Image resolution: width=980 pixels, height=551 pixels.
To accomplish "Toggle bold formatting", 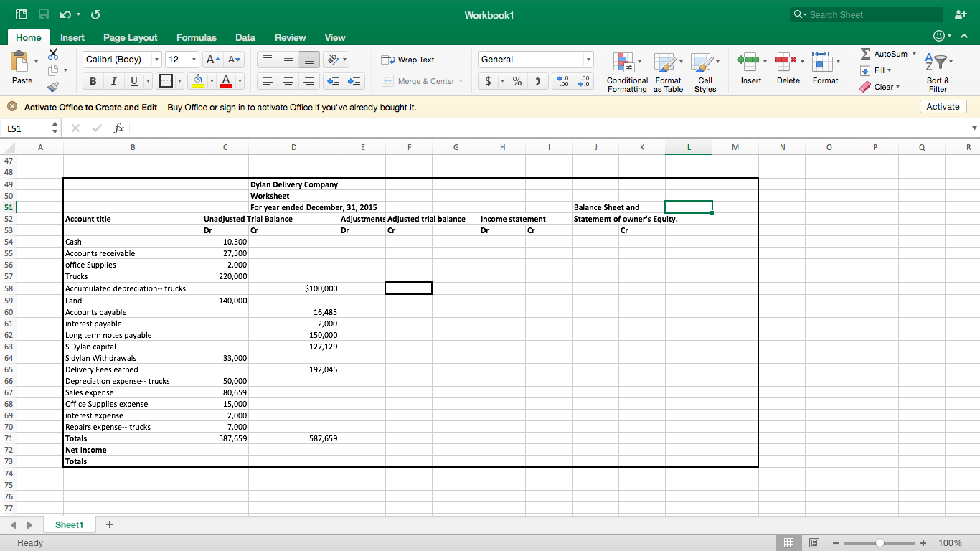I will point(93,81).
